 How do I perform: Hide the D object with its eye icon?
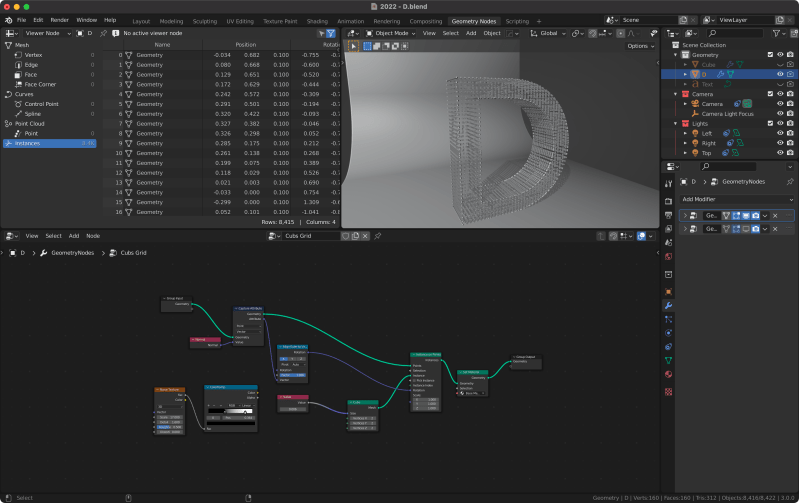pyautogui.click(x=780, y=74)
